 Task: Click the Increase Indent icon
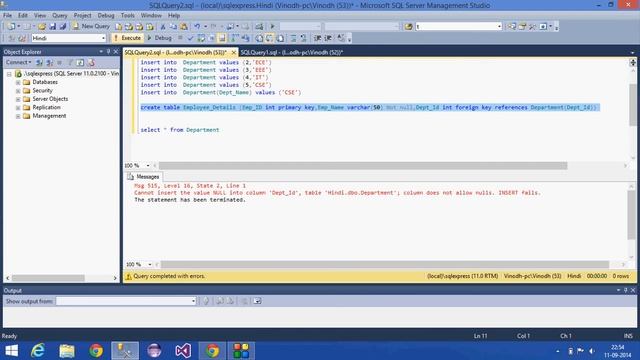328,38
